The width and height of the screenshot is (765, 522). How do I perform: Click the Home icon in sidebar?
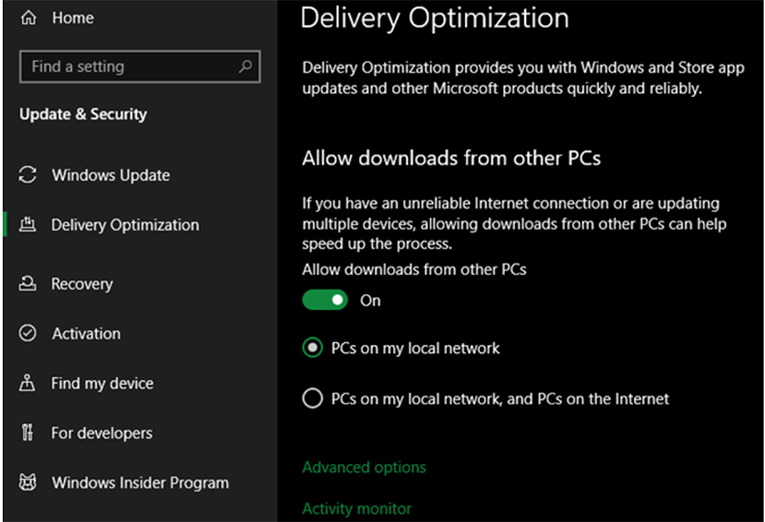coord(27,18)
